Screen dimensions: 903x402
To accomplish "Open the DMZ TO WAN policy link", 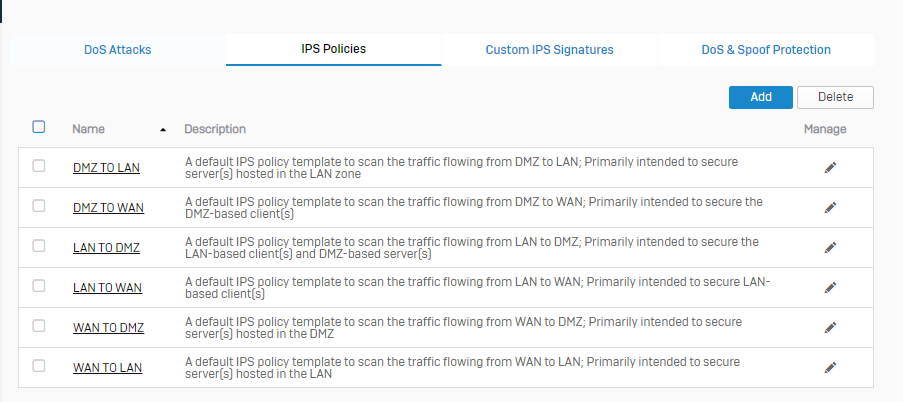I will (x=108, y=208).
